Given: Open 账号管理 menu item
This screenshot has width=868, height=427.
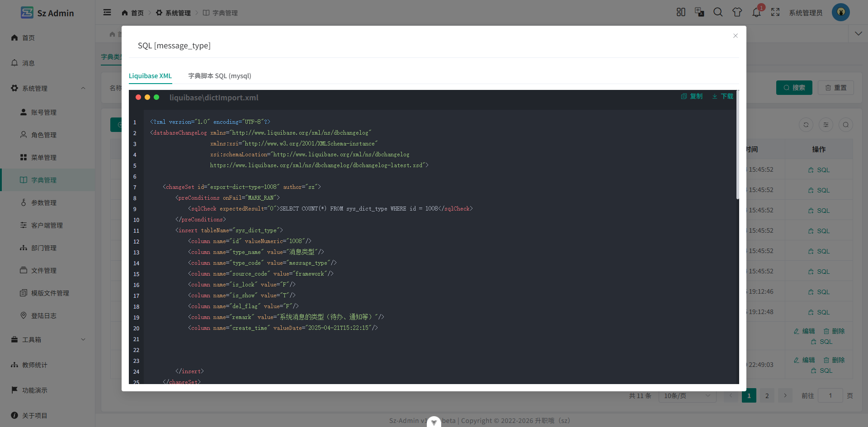Looking at the screenshot, I should [x=47, y=112].
